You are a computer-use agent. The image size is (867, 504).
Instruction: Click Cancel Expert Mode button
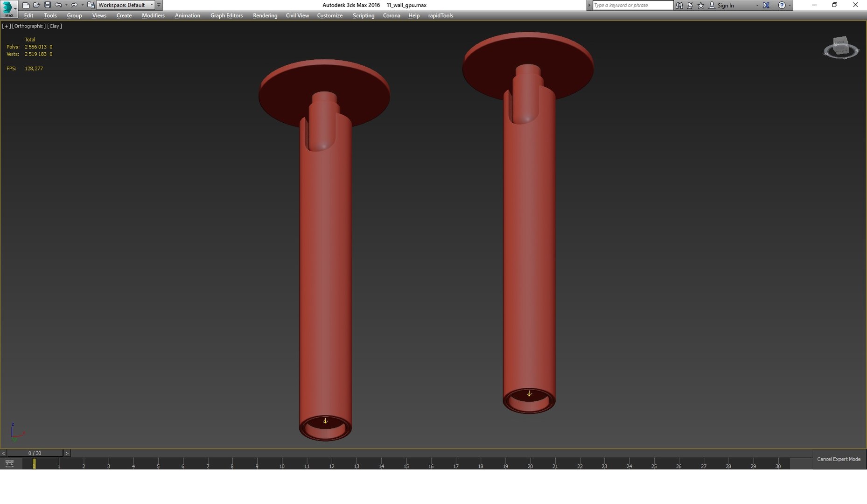(839, 459)
